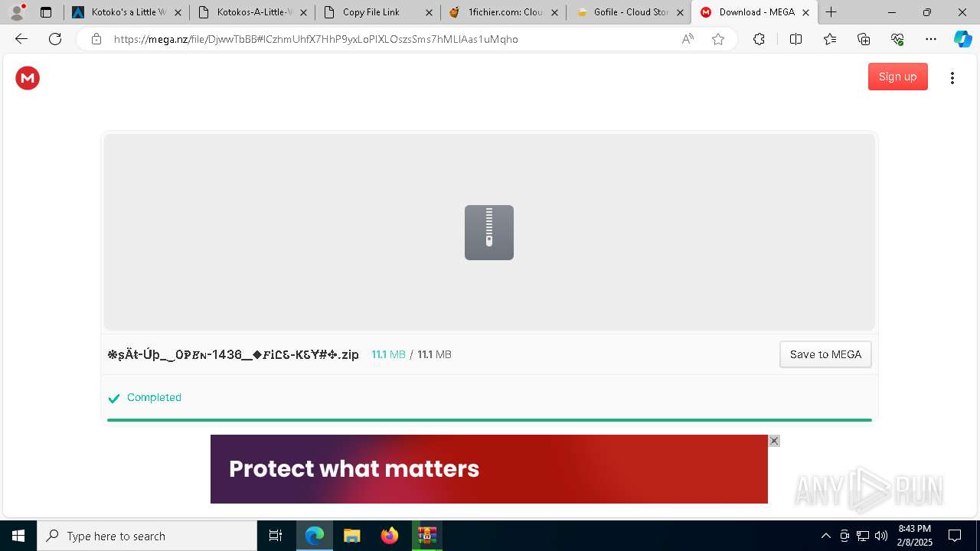
Task: Switch to Gofile Cloud Storage tab
Action: coord(628,12)
